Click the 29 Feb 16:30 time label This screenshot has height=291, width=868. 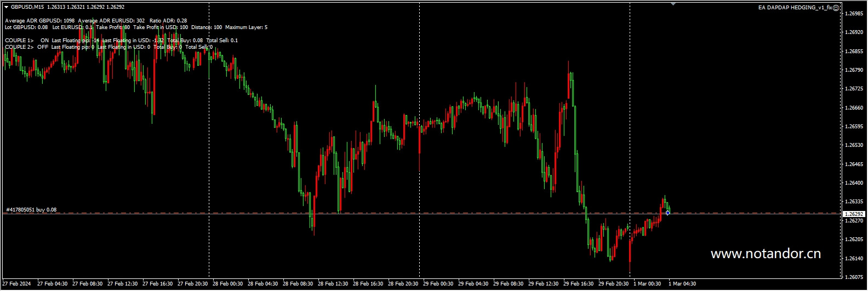[578, 284]
